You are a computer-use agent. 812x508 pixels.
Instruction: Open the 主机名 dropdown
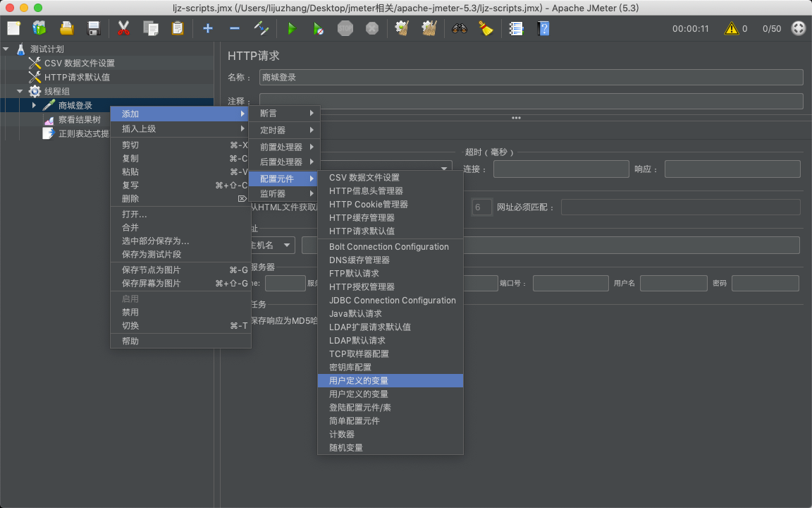[286, 246]
